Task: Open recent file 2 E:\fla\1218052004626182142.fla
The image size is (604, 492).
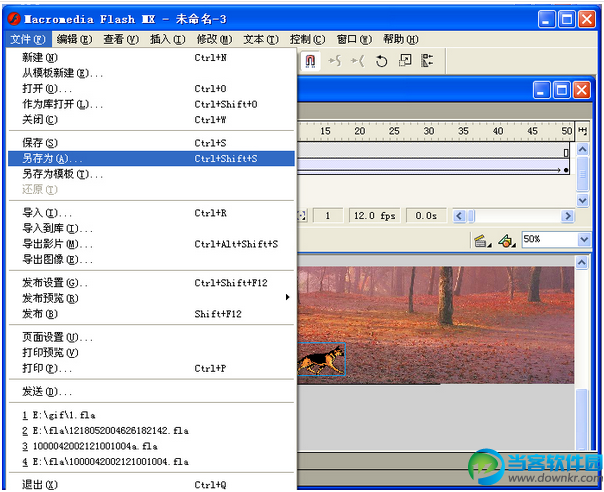Action: click(x=151, y=430)
